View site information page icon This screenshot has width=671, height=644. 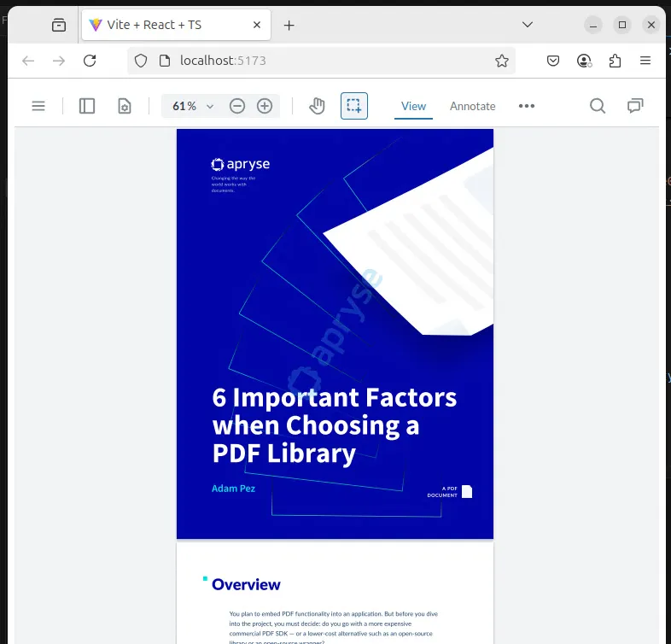(x=164, y=61)
